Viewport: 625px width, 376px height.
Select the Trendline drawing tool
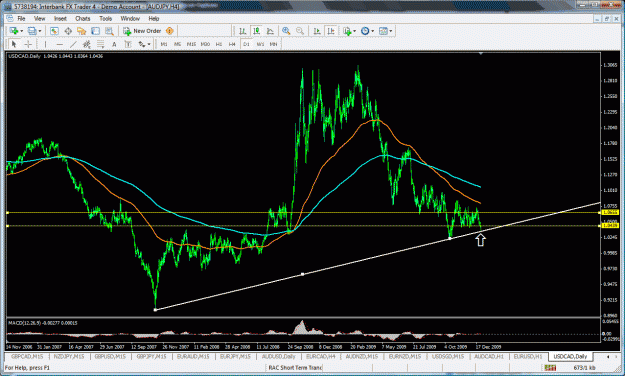coord(73,44)
